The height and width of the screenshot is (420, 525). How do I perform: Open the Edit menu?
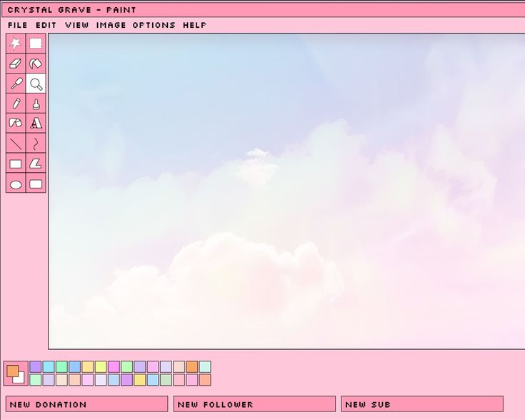coord(46,25)
